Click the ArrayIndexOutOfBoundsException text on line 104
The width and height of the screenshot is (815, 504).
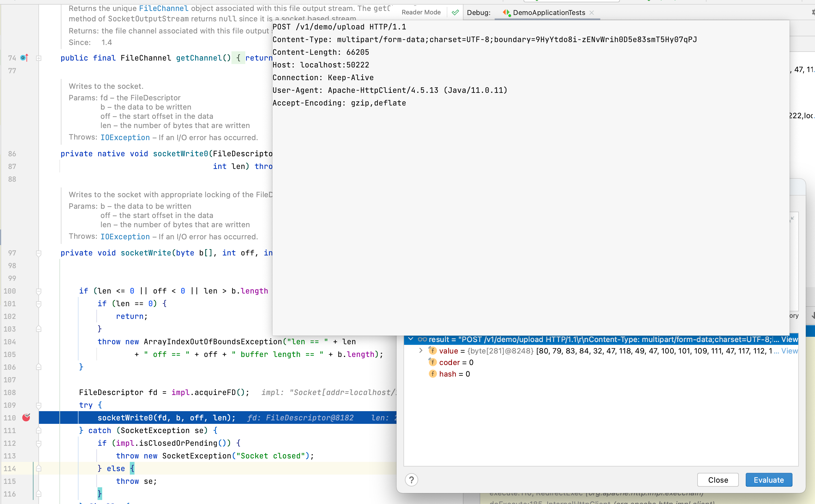tap(213, 342)
